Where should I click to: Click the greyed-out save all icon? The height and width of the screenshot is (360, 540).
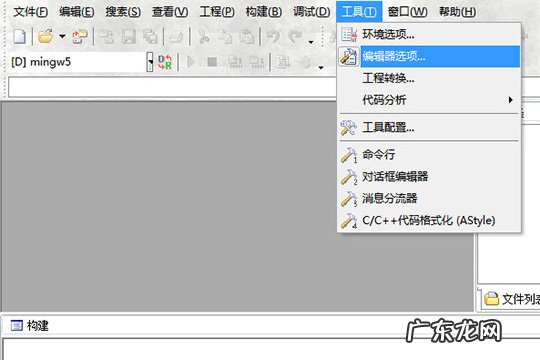tap(150, 37)
